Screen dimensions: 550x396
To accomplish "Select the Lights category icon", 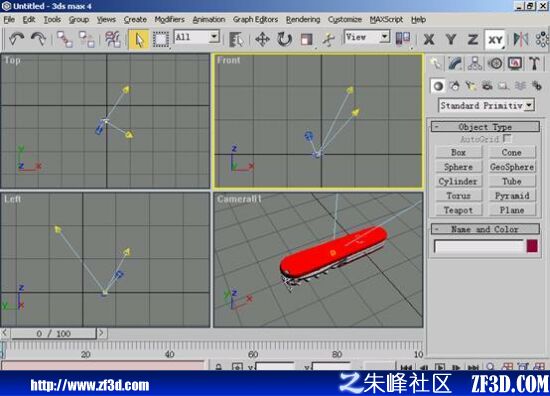I will tap(470, 86).
